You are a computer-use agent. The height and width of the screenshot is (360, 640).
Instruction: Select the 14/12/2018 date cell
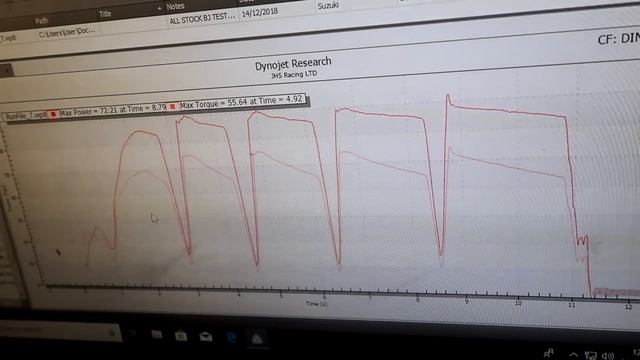click(260, 12)
